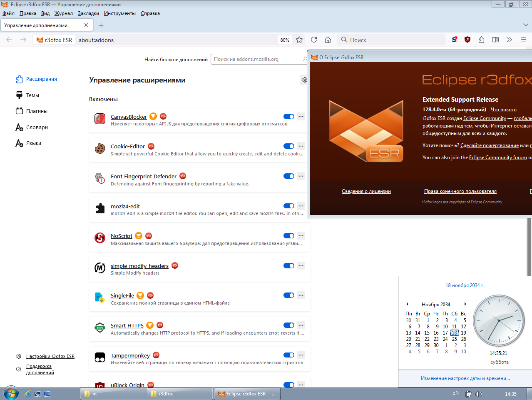The width and height of the screenshot is (532, 400).
Task: Click the private browsing badge next to Tampermonkey
Action: click(x=156, y=355)
